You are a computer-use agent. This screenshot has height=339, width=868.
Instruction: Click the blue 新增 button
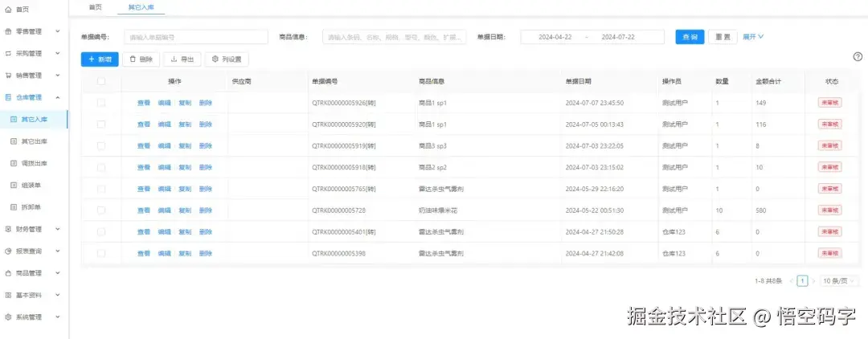[x=100, y=59]
